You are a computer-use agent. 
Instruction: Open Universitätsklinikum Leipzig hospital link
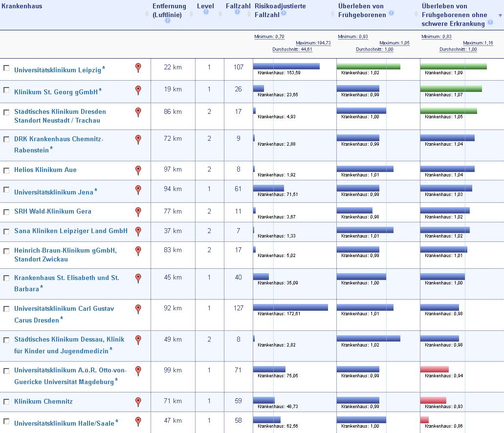click(58, 70)
